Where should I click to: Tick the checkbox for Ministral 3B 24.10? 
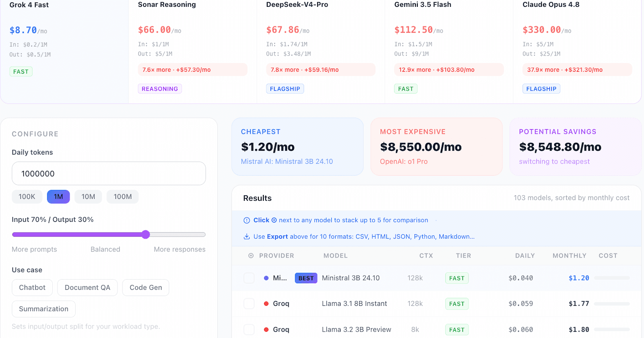click(249, 278)
